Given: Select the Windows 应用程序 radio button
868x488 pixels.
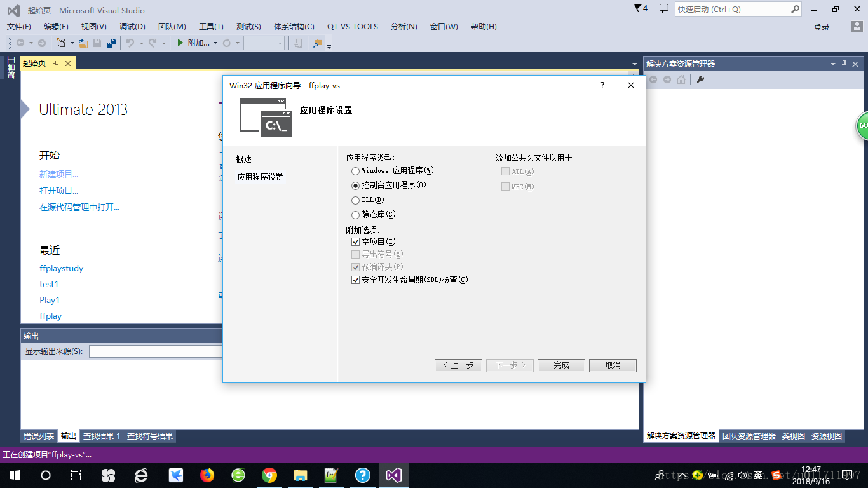Looking at the screenshot, I should click(x=355, y=171).
